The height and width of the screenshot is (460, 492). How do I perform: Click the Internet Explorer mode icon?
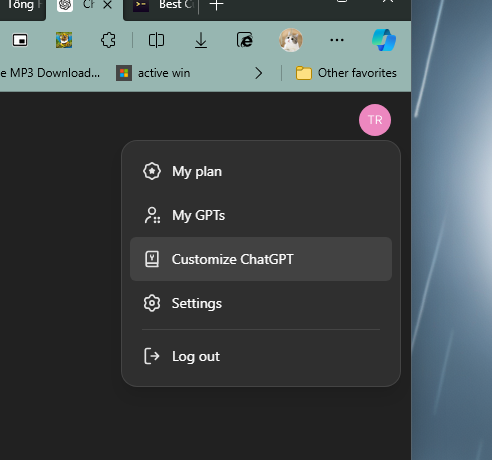(x=245, y=40)
